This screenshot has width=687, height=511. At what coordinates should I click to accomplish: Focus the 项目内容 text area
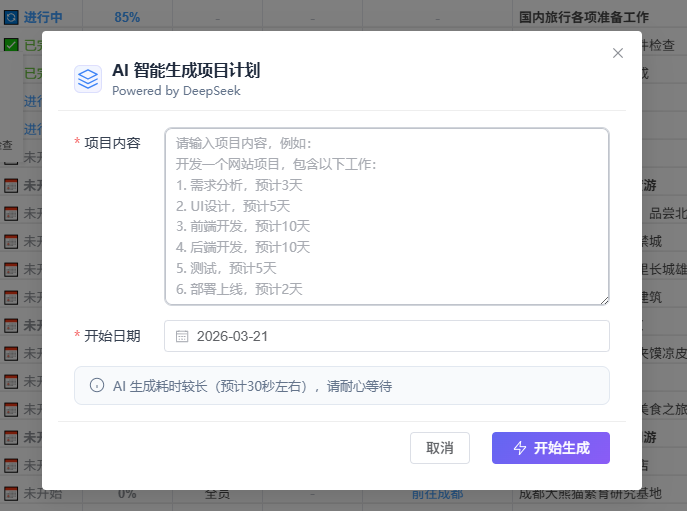tap(386, 215)
